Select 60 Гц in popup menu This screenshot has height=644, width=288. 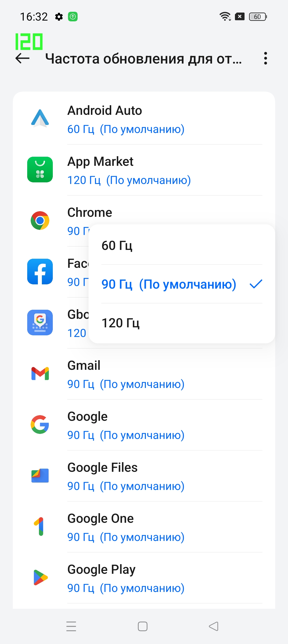pyautogui.click(x=181, y=245)
